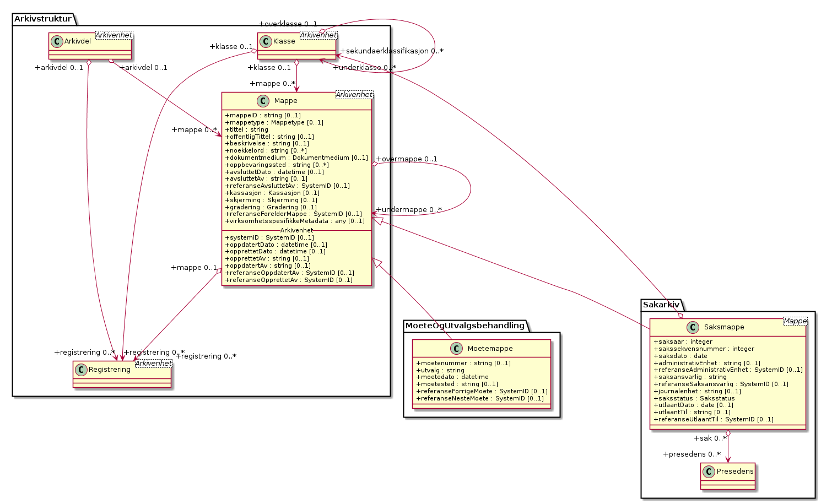Click the +saksstatus : Saksstatus attribute

click(x=694, y=399)
